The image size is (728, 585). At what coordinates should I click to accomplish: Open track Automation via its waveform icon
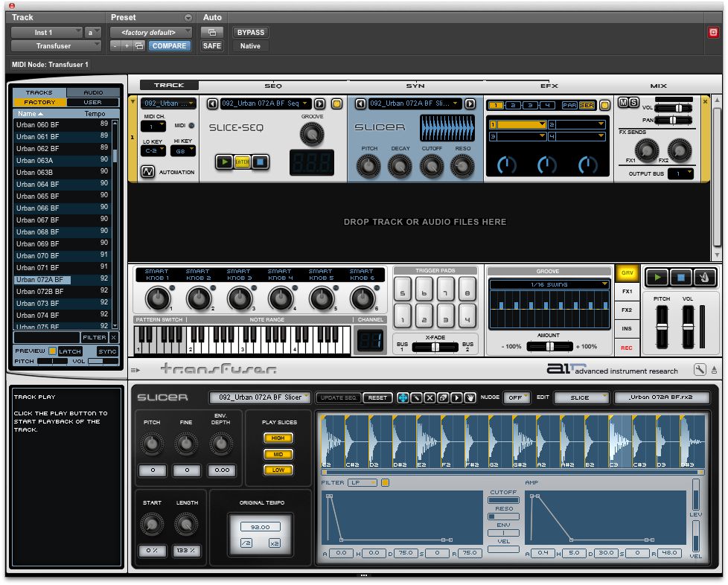147,172
